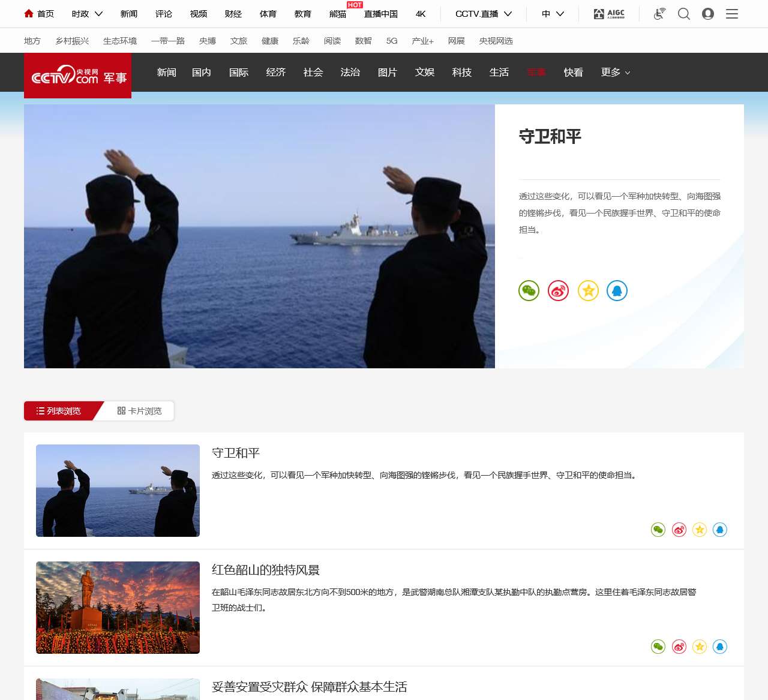Switch to 卡片浏览 card view

pyautogui.click(x=139, y=411)
